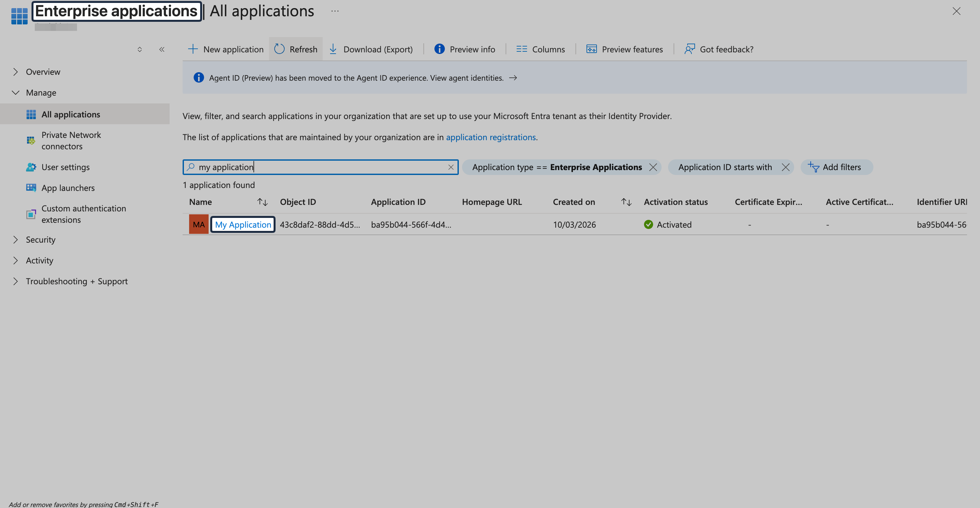980x508 pixels.
Task: Clear the search box with the X
Action: pos(451,167)
